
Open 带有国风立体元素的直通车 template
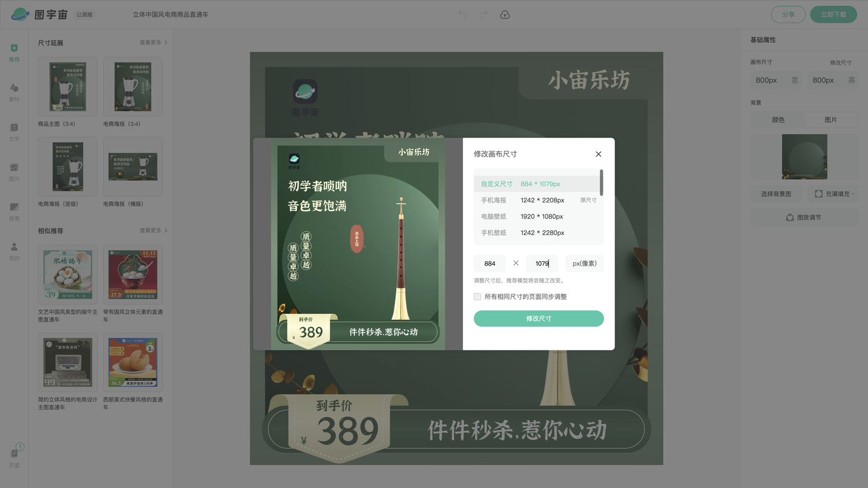pyautogui.click(x=133, y=275)
